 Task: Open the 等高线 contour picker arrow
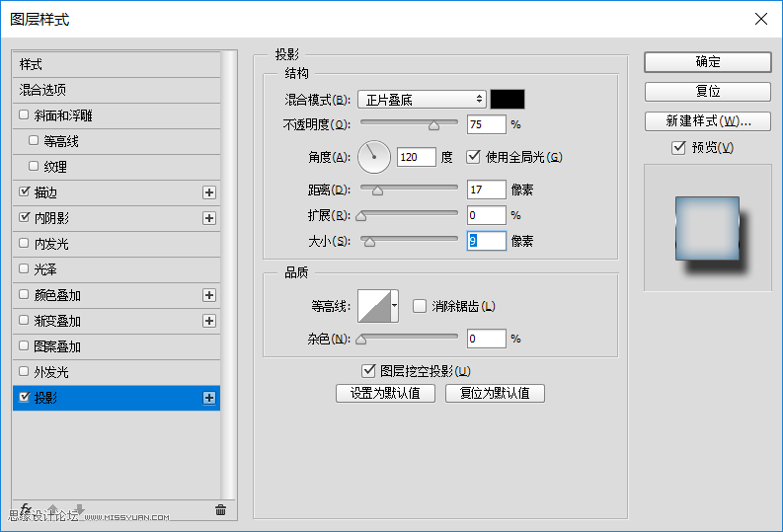tap(395, 305)
